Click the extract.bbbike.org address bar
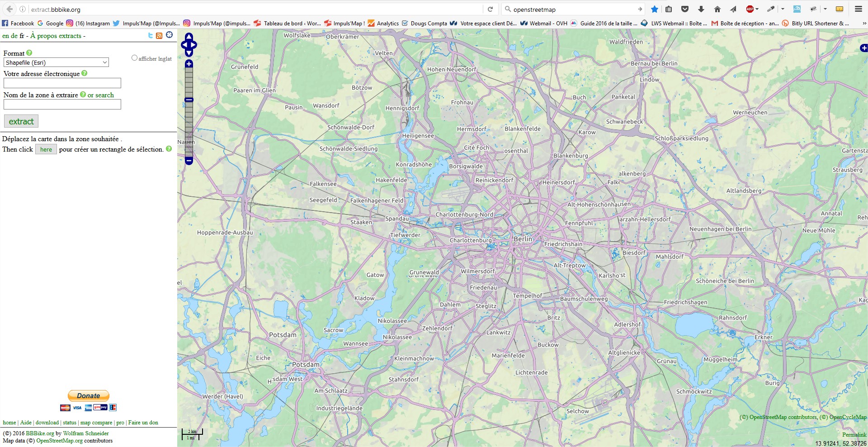868x447 pixels. coord(255,9)
